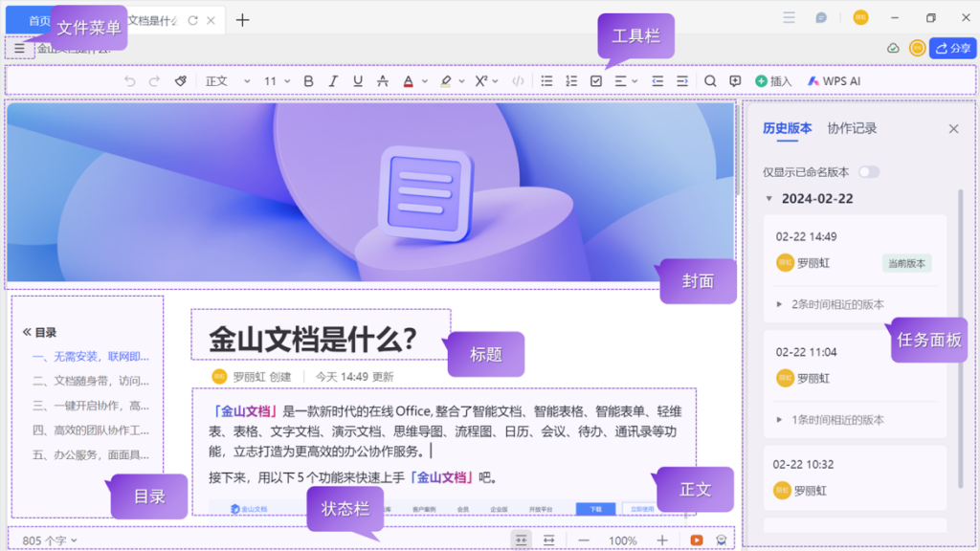Screen dimensions: 980x551
Task: Close the 文档是什么 document tab
Action: [x=212, y=21]
